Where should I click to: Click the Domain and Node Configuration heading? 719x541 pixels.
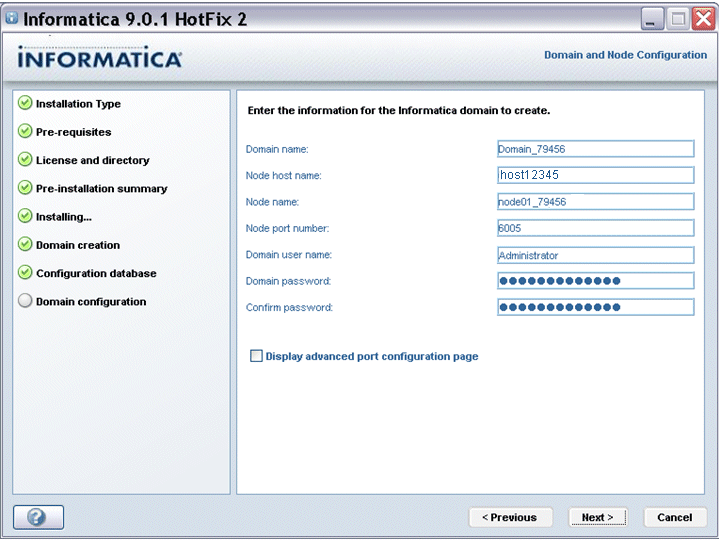click(625, 55)
